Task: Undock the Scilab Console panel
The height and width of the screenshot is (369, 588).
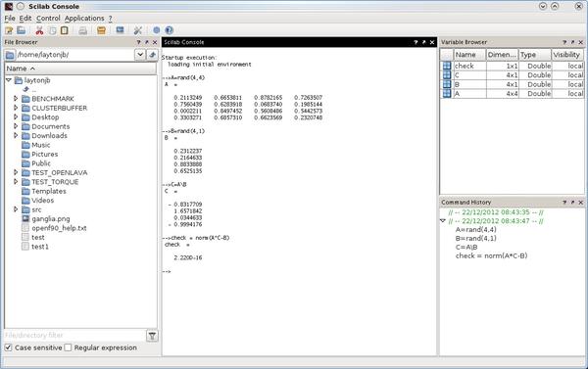Action: pyautogui.click(x=423, y=42)
